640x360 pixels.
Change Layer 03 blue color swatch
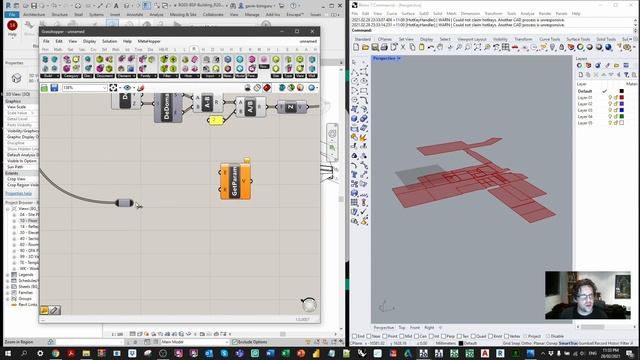click(622, 110)
